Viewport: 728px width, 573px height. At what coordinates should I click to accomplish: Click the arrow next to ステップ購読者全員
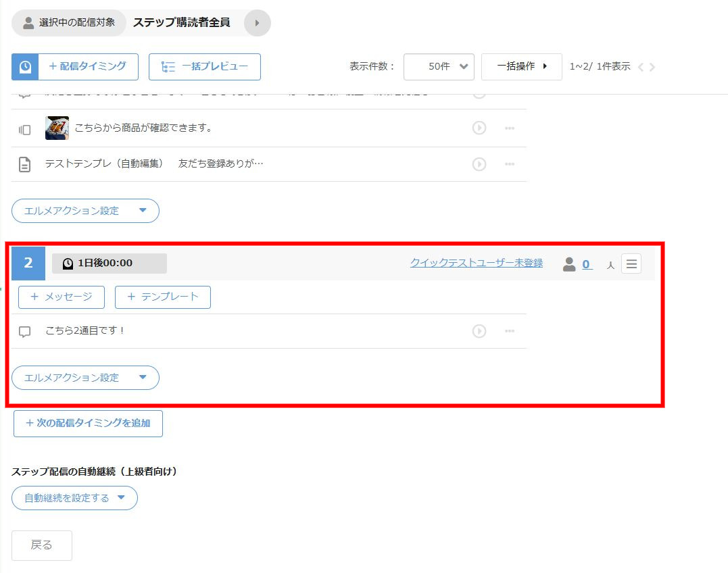click(257, 23)
